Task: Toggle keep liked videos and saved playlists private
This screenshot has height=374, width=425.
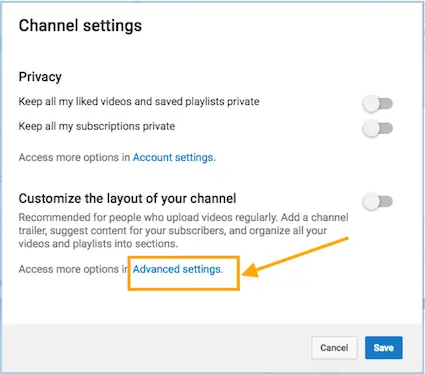Action: [x=378, y=104]
